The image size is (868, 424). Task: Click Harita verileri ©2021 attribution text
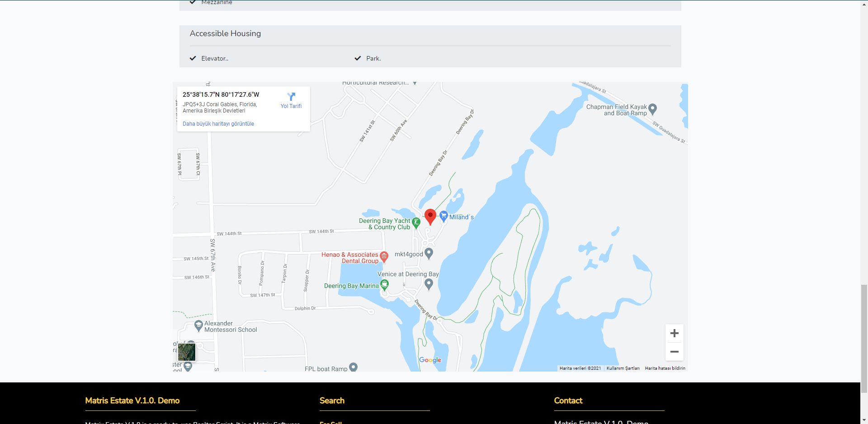coord(580,368)
